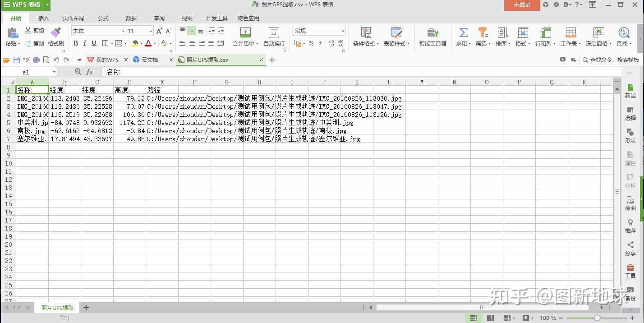Open the font size dropdown showing 11
This screenshot has height=323, width=644.
(x=151, y=31)
